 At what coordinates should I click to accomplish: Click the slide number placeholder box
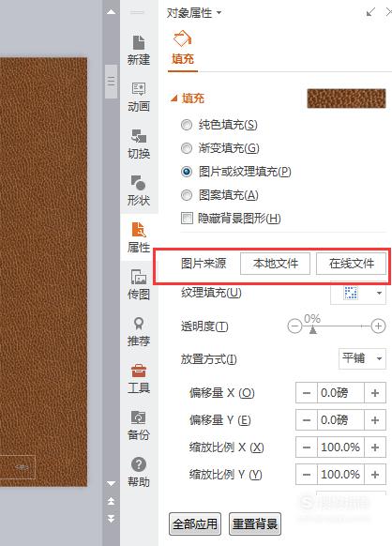click(x=18, y=467)
